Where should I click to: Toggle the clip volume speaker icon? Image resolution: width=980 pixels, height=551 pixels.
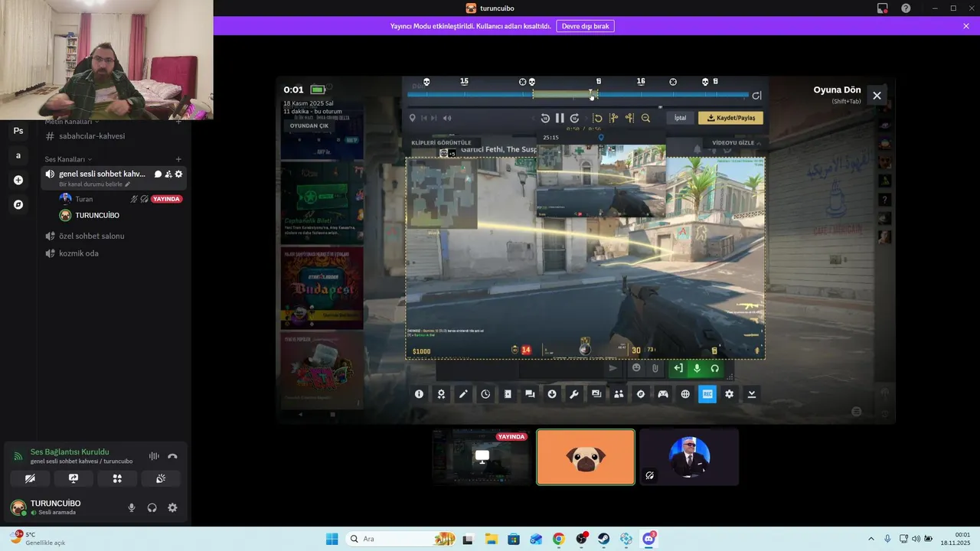pyautogui.click(x=447, y=118)
